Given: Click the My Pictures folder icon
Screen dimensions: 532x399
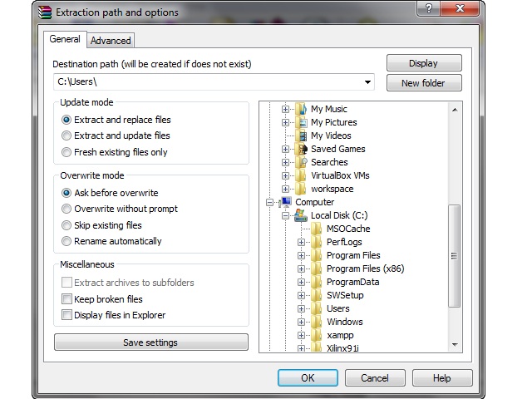Looking at the screenshot, I should (301, 122).
